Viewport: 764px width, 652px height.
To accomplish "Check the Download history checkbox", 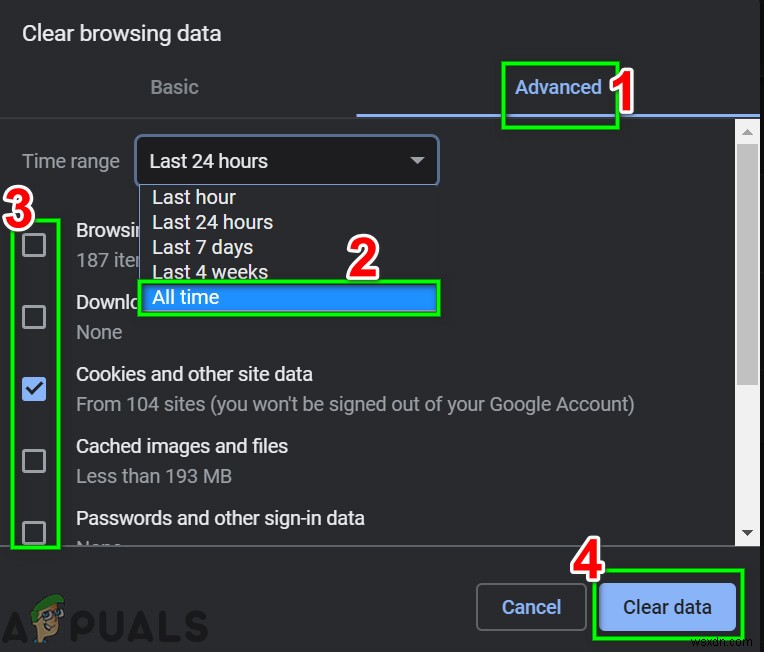I will tap(35, 317).
